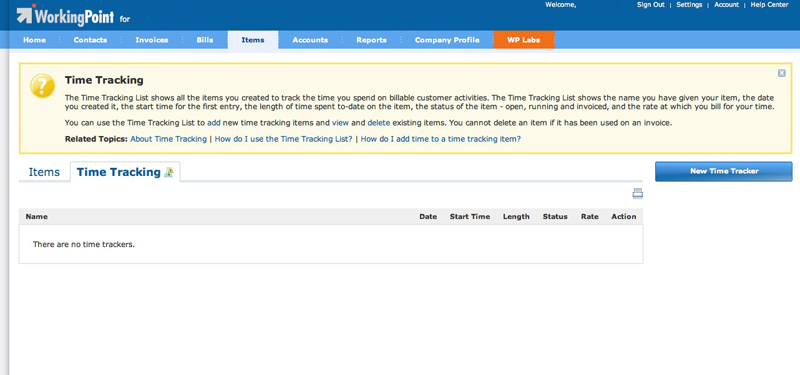The width and height of the screenshot is (800, 375).
Task: Click 'There are no time trackers.' message
Action: pos(84,244)
